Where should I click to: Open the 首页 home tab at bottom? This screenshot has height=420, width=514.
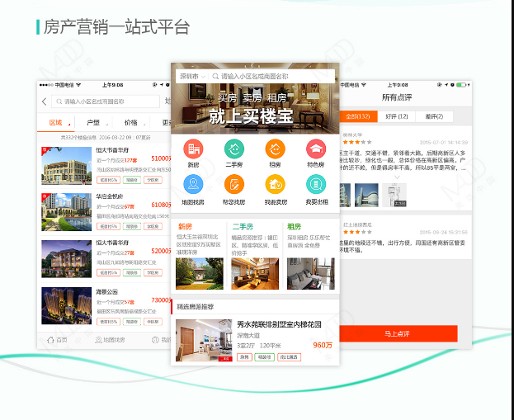(56, 340)
